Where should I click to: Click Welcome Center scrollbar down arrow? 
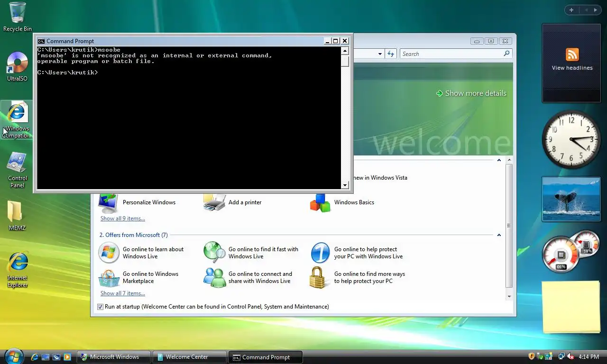[509, 296]
